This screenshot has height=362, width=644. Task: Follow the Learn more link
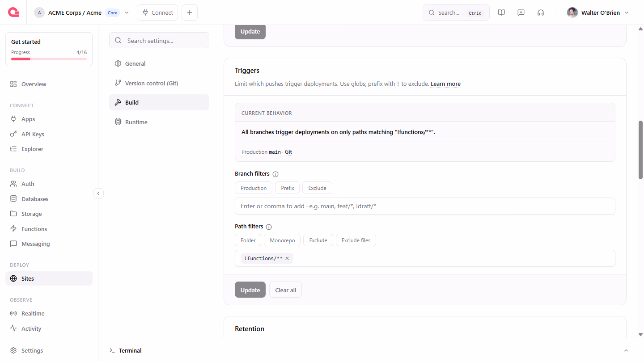445,84
